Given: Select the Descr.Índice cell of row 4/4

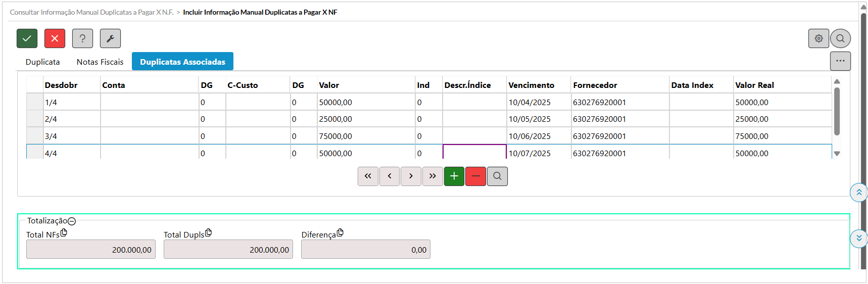Looking at the screenshot, I should point(474,153).
